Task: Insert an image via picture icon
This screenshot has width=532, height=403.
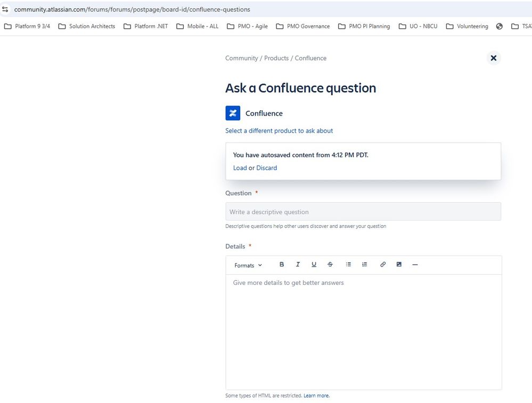Action: (399, 265)
